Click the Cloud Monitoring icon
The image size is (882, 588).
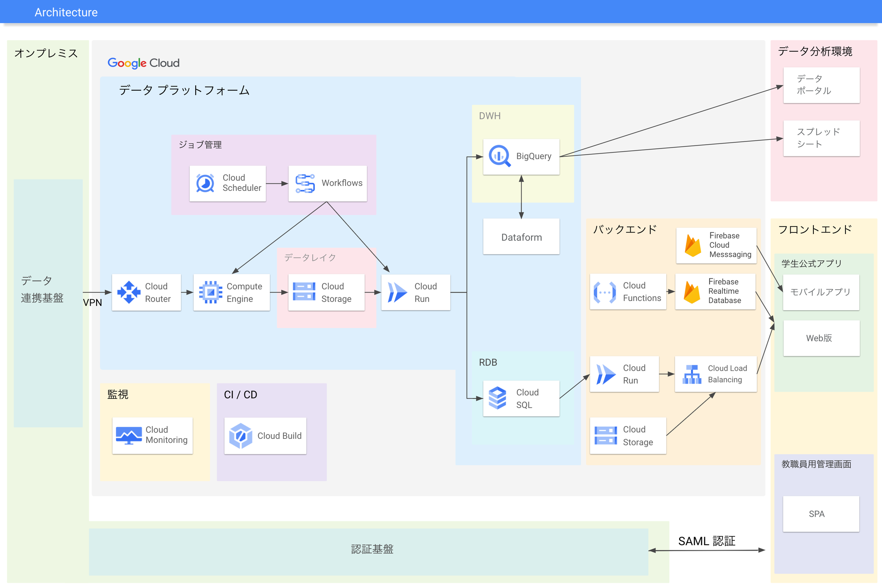[x=129, y=436]
